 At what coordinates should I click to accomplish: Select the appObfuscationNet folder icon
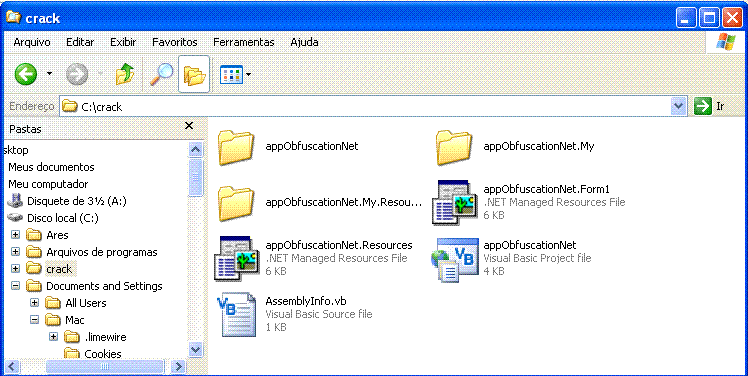(236, 147)
